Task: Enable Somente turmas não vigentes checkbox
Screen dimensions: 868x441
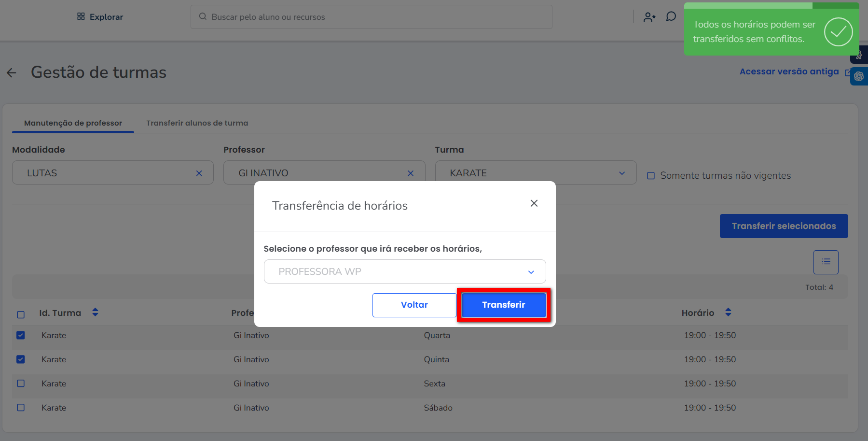Action: [x=651, y=176]
